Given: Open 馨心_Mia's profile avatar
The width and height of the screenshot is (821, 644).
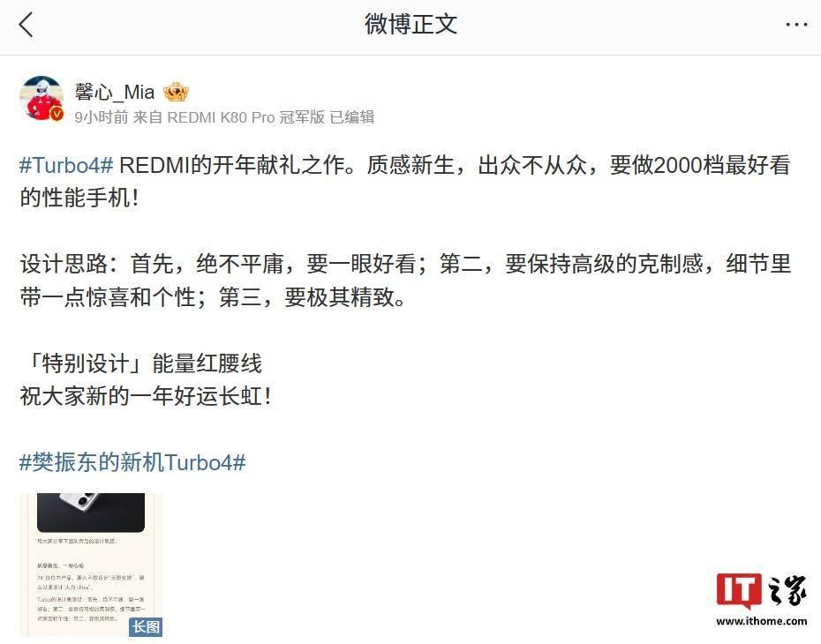Looking at the screenshot, I should 41,98.
